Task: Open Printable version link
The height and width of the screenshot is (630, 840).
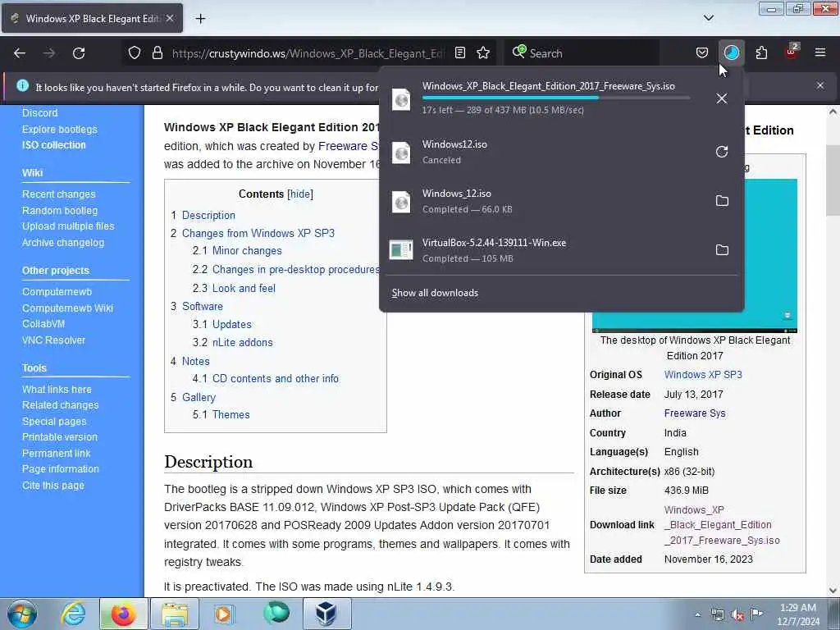Action: tap(59, 437)
